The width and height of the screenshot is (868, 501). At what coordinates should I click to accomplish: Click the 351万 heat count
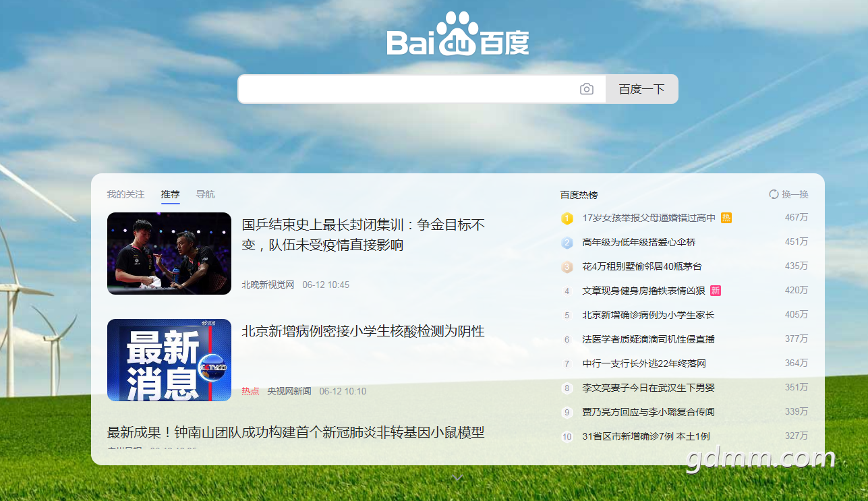click(x=797, y=387)
